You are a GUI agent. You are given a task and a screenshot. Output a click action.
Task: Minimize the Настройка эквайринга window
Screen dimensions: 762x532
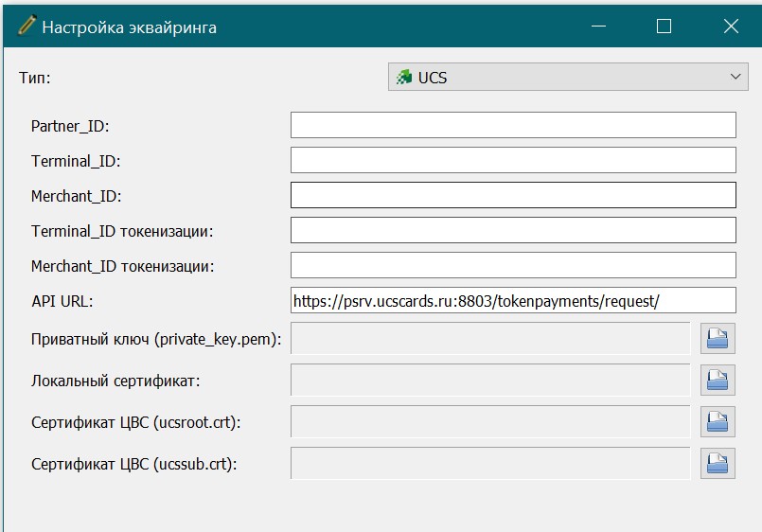tap(598, 27)
